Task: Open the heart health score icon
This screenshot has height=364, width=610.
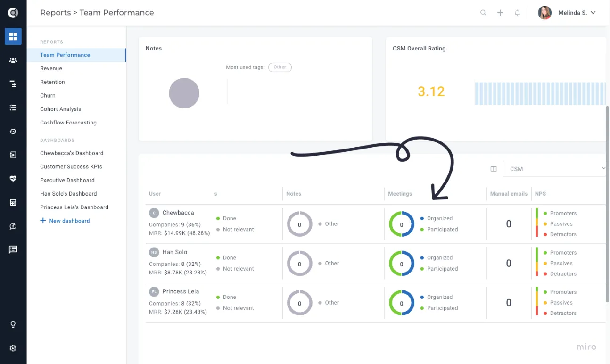Action: 13,179
